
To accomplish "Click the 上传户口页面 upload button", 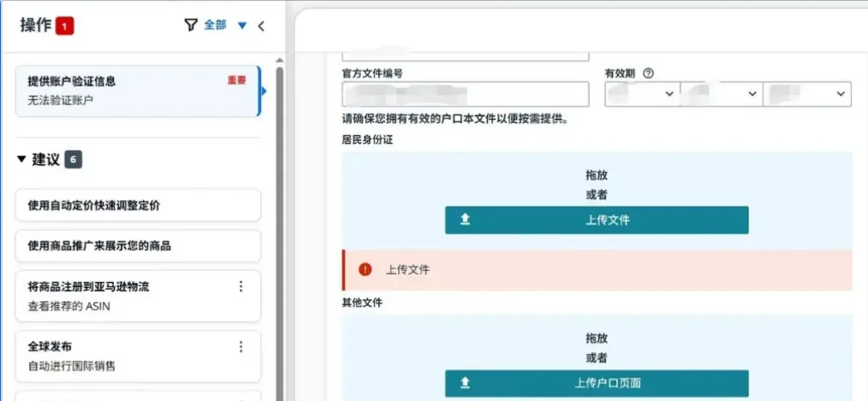I will point(597,383).
